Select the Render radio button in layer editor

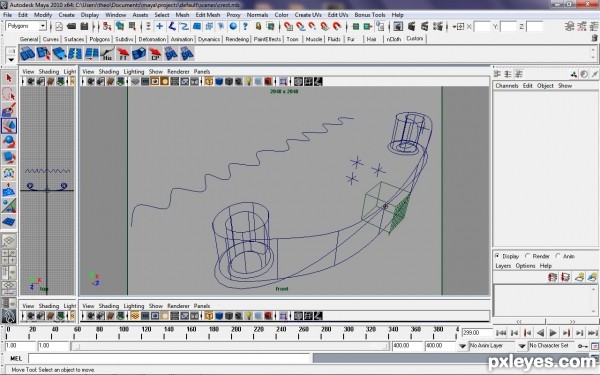(x=527, y=256)
